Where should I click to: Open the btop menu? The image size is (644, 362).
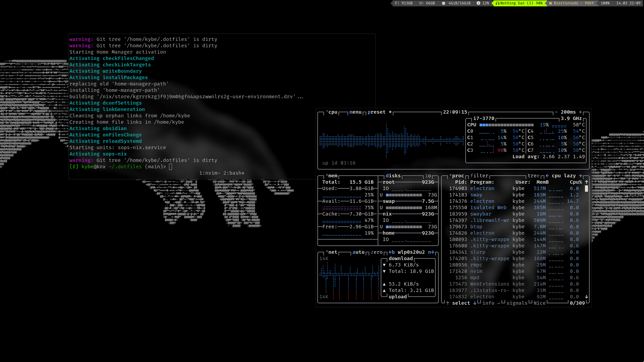[355, 112]
